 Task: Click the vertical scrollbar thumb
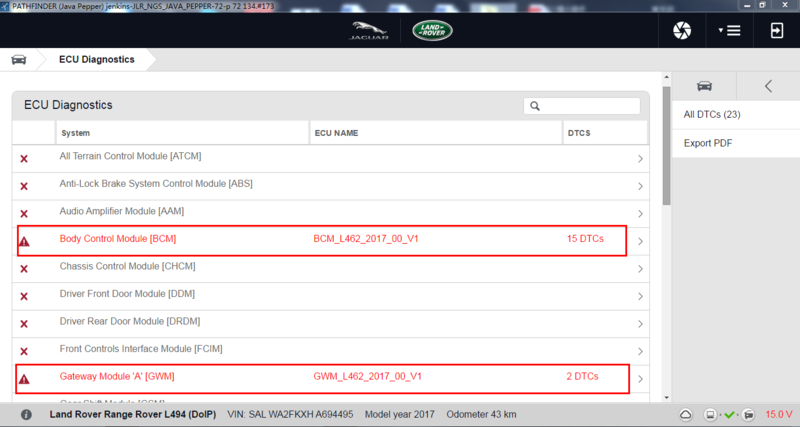click(666, 145)
